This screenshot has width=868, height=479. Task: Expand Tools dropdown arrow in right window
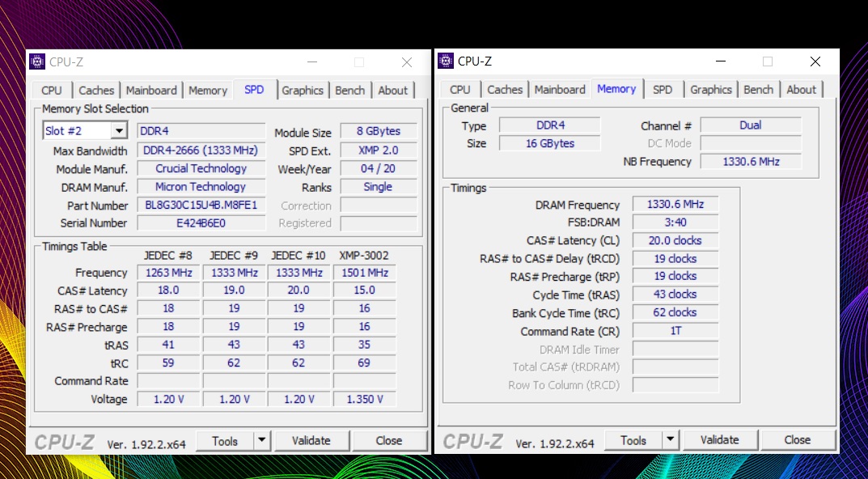(x=671, y=439)
